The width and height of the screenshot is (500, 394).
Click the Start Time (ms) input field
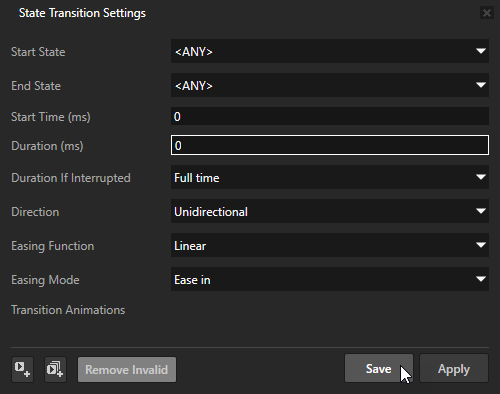(x=330, y=116)
